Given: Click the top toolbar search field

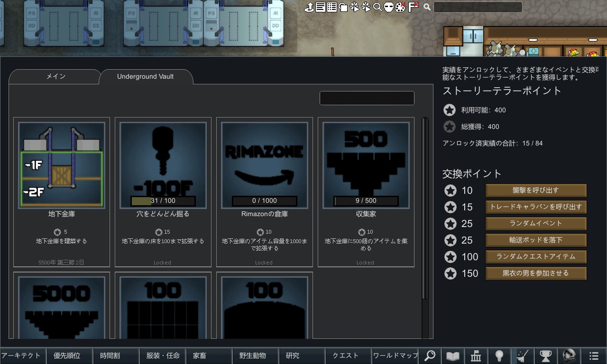Looking at the screenshot, I should [478, 7].
